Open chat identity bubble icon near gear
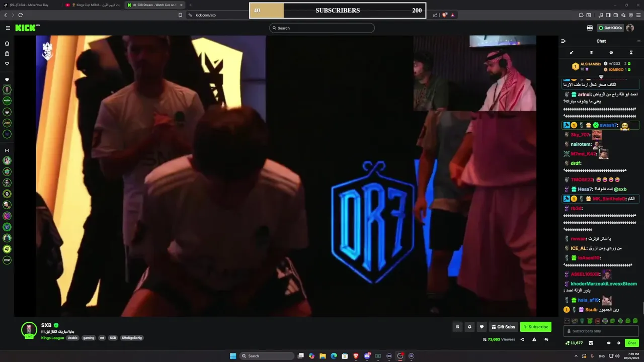Viewport: 644px width, 362px height. (x=608, y=343)
